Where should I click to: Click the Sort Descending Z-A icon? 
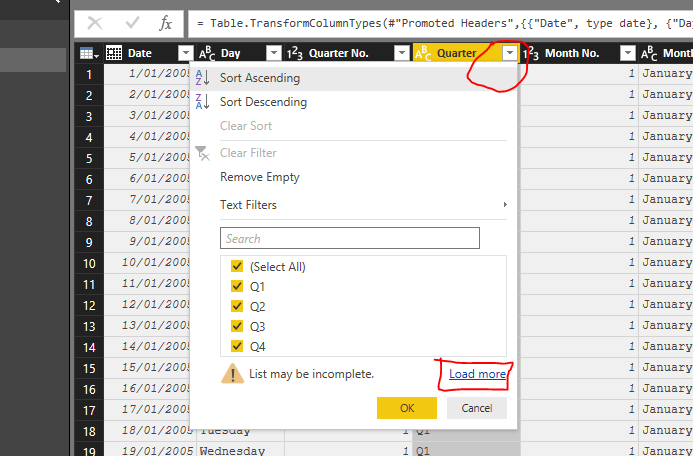point(202,102)
